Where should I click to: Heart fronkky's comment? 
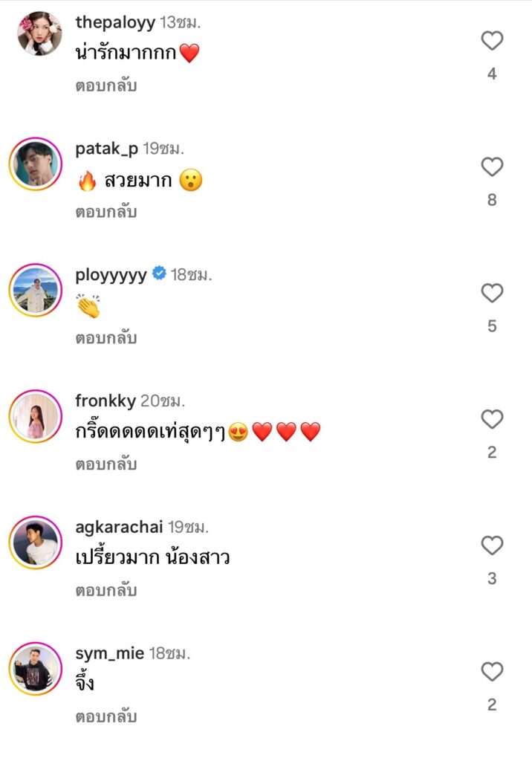point(492,420)
